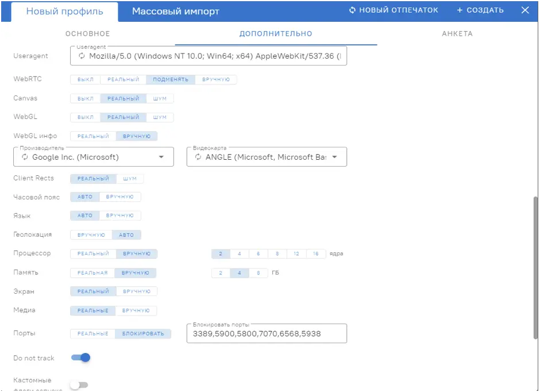Turn off the Do not track toggle
Screen dimensions: 540x392
click(x=80, y=357)
